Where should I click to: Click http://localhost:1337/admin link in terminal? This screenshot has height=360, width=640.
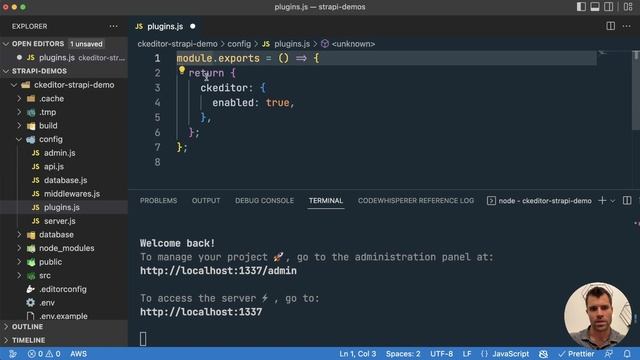click(x=218, y=271)
